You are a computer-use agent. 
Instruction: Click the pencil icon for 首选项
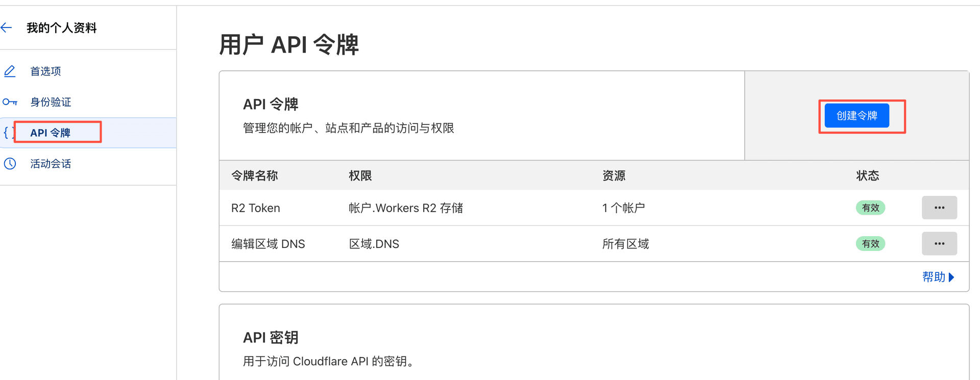(x=10, y=71)
